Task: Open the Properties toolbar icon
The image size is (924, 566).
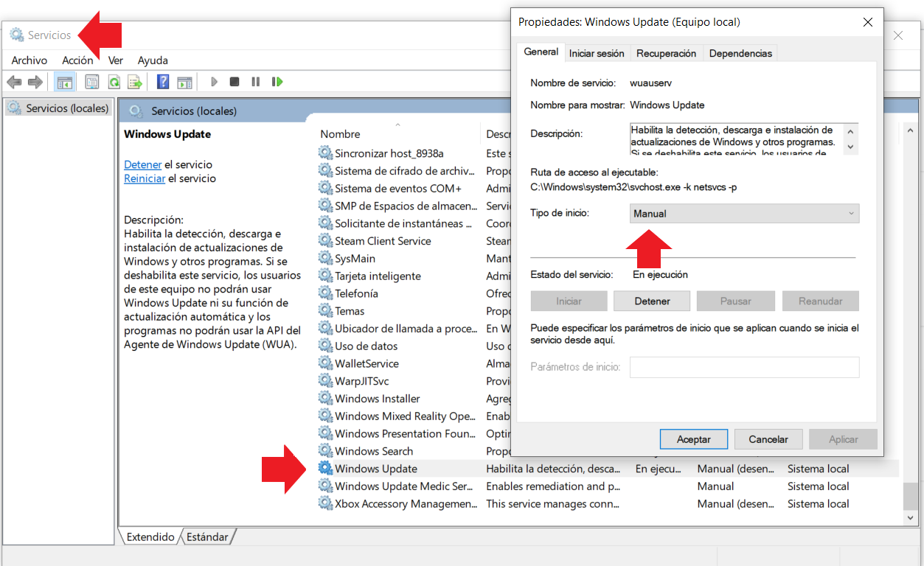Action: (91, 81)
